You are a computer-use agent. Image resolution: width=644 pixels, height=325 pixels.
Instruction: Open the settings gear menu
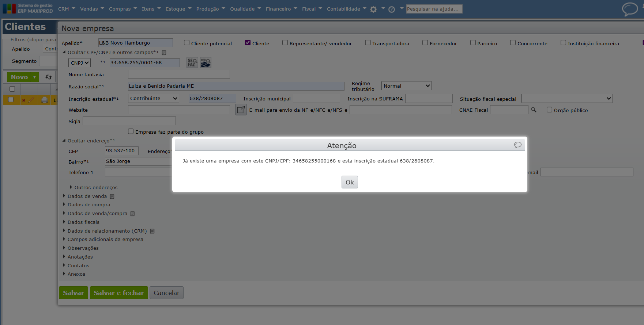373,9
